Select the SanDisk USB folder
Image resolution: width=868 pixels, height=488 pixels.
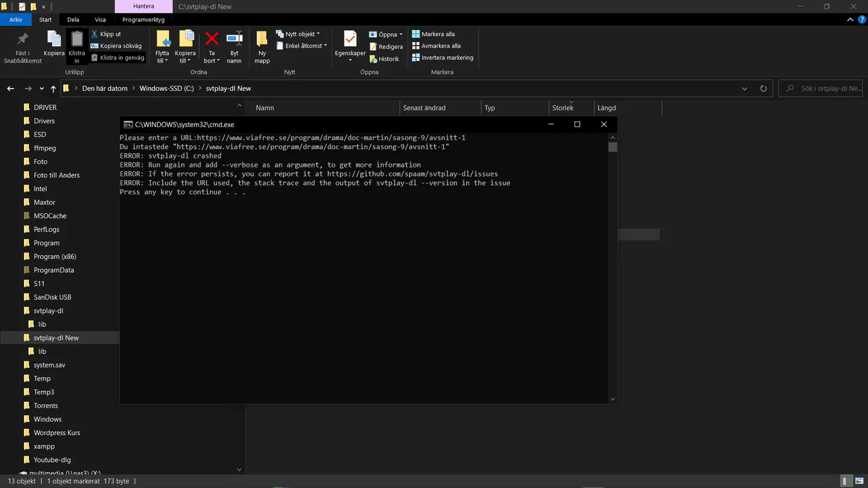click(x=52, y=297)
